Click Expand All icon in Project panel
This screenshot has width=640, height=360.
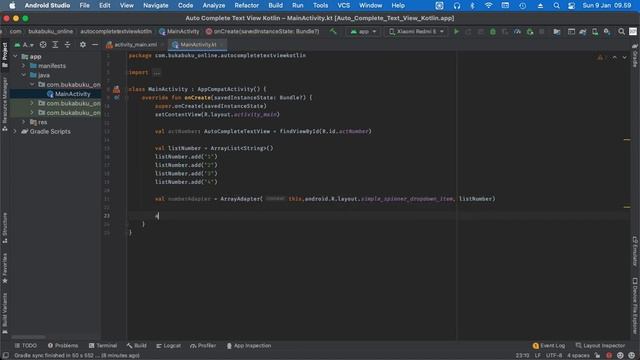pyautogui.click(x=55, y=44)
